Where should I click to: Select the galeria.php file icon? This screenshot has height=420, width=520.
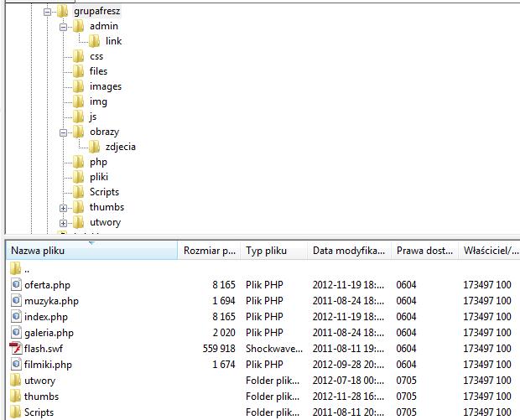tap(16, 333)
